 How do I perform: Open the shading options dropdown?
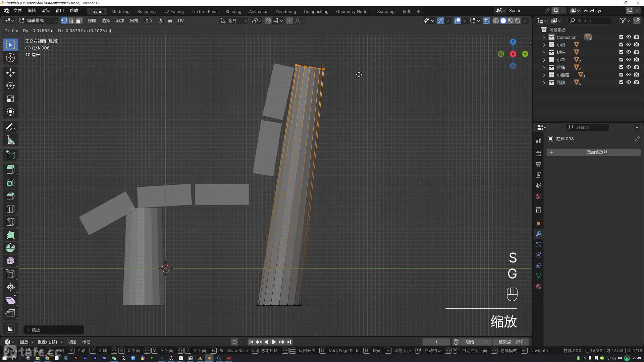point(525,21)
